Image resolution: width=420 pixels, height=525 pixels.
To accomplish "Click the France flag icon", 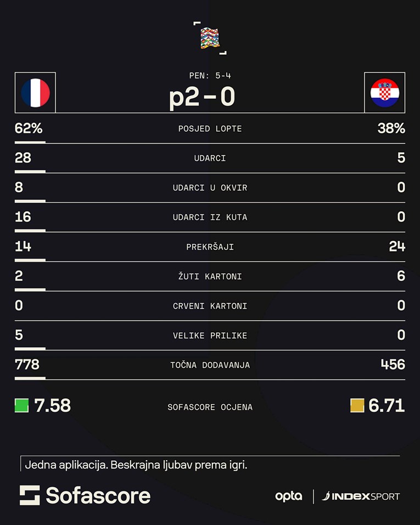I will click(x=36, y=93).
